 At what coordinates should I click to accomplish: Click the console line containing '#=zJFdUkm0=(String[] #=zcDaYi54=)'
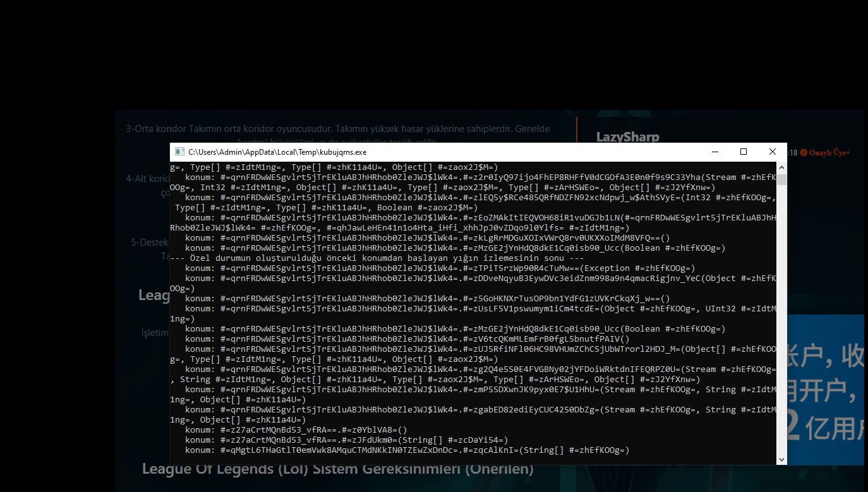(x=346, y=440)
